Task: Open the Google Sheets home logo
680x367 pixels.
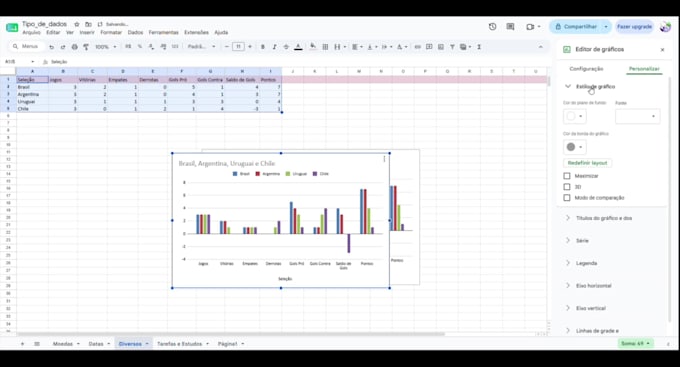Action: pyautogui.click(x=12, y=28)
